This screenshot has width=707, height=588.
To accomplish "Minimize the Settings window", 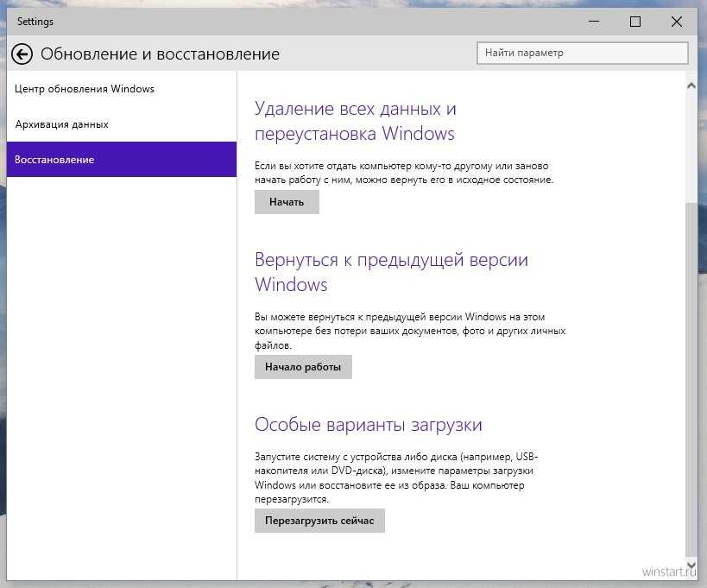I will click(x=594, y=22).
